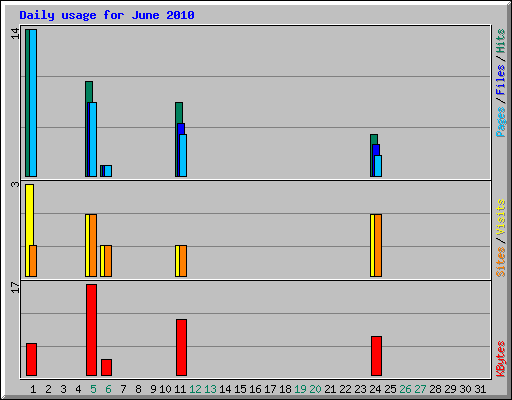Select the cyan pages bar for day 5

pos(93,139)
